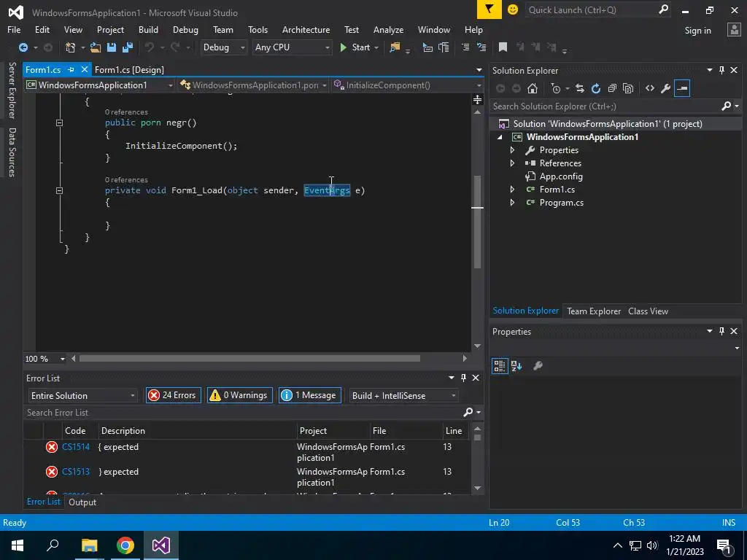Open the Build + IntelliSense dropdown

pyautogui.click(x=403, y=395)
